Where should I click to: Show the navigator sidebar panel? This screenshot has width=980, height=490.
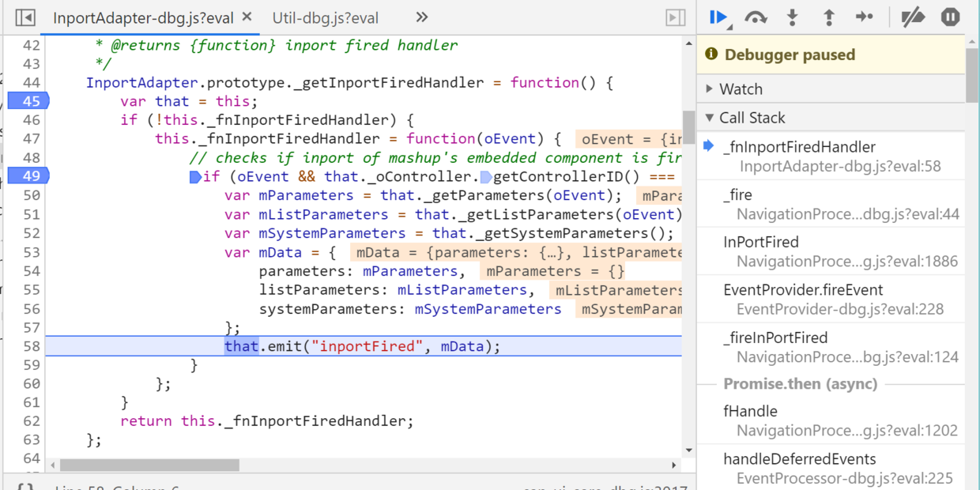24,17
